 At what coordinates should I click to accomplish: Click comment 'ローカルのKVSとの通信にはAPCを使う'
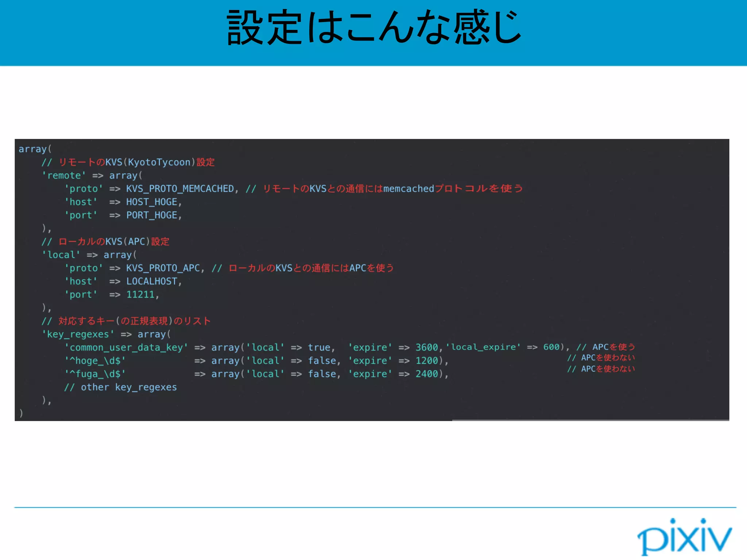coord(303,268)
